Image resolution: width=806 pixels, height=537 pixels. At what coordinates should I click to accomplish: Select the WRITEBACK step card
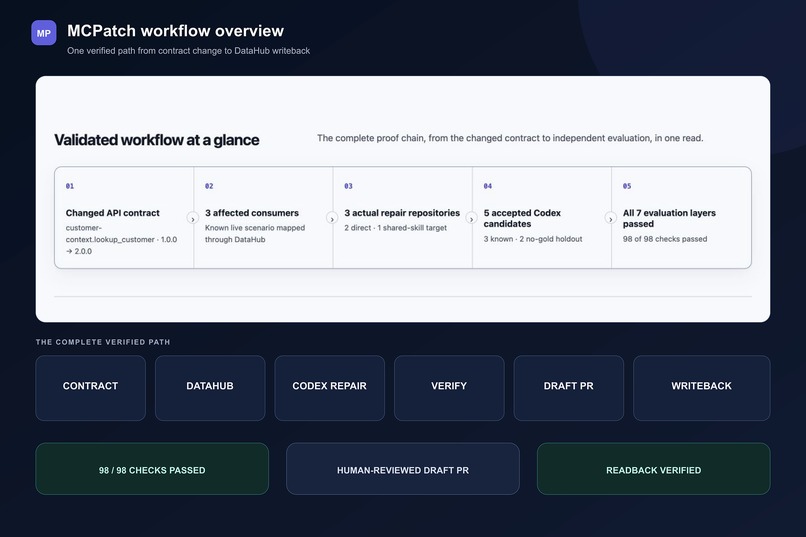(702, 388)
